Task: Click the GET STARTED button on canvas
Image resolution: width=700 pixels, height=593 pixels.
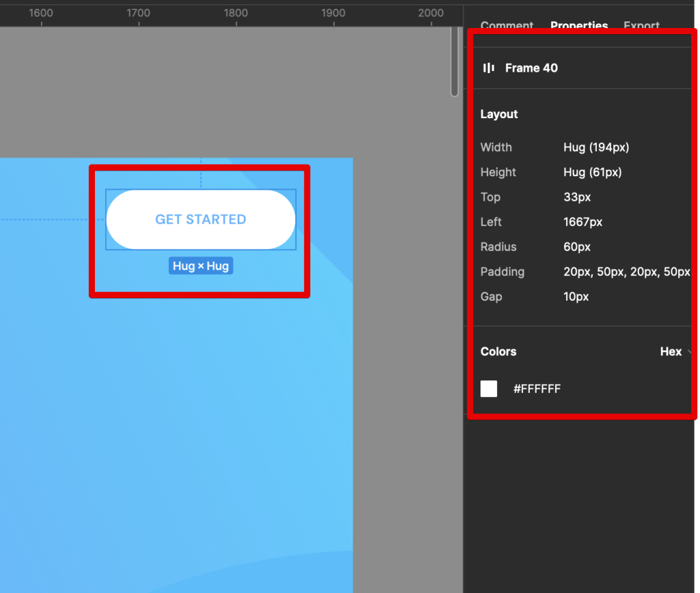Action: click(201, 219)
